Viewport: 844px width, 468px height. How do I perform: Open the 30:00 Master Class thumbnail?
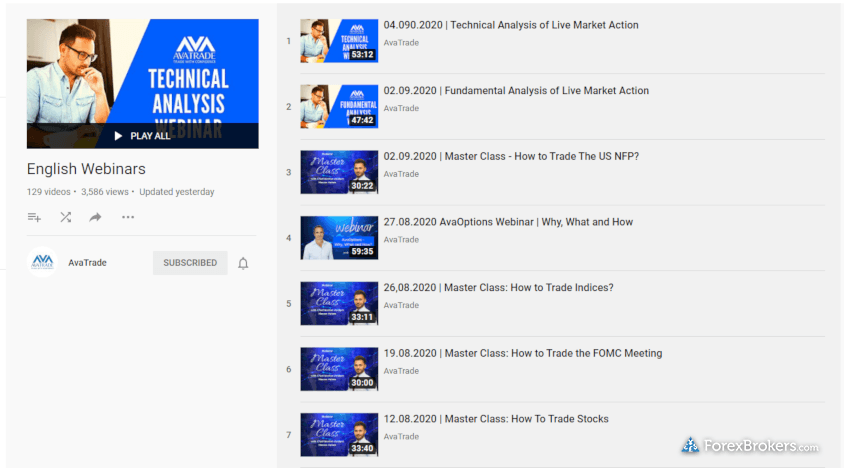339,369
